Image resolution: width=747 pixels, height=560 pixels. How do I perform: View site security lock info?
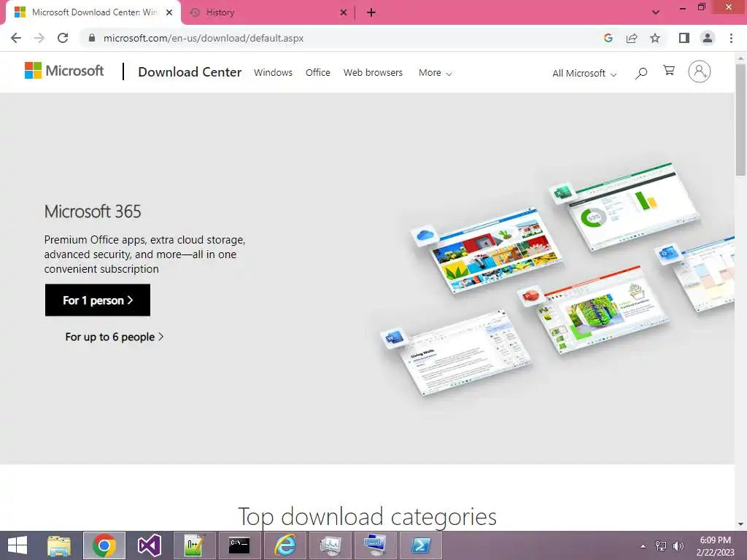pyautogui.click(x=92, y=38)
